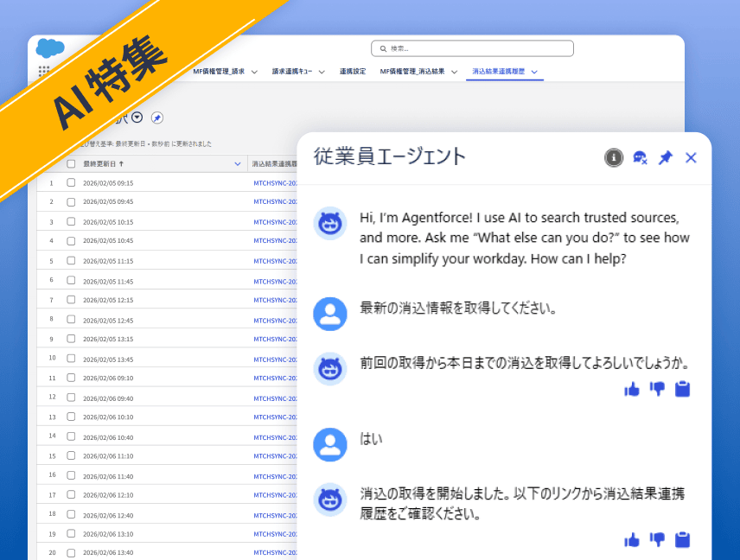Copy the 前回の取得から confirmation reply to clipboard
This screenshot has width=740, height=560.
point(682,389)
